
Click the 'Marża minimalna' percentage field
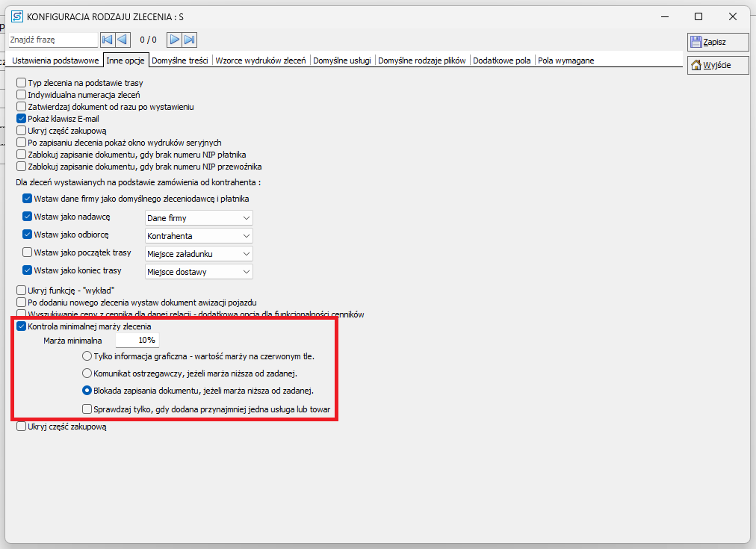[137, 341]
